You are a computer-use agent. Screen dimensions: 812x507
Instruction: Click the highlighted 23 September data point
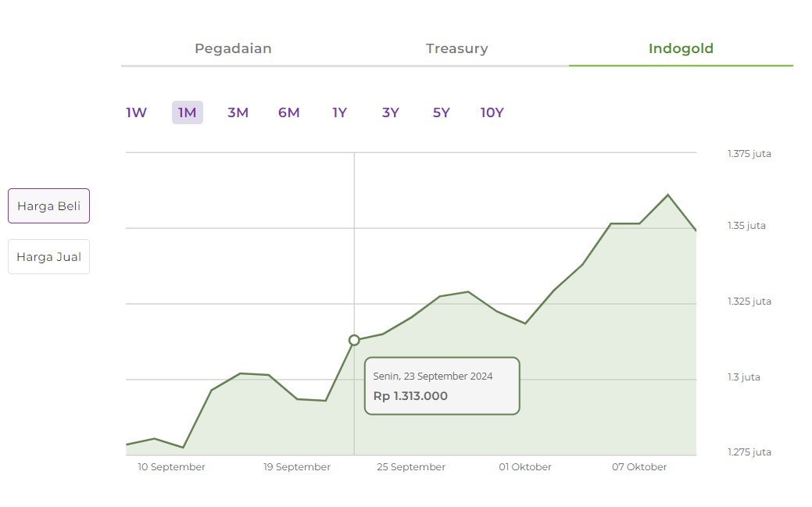(354, 341)
